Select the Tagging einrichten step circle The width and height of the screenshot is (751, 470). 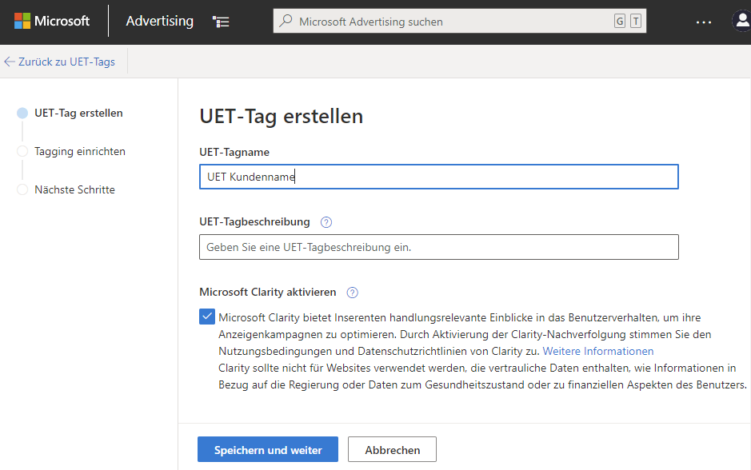pos(22,151)
